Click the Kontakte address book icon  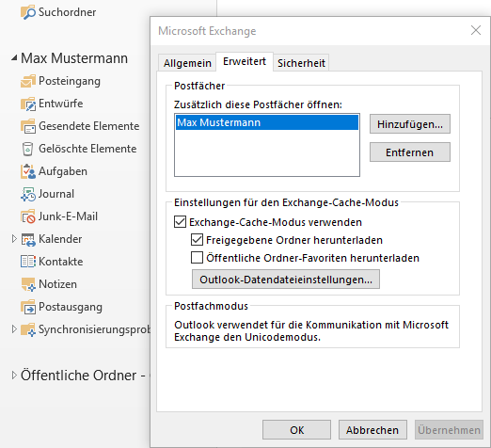point(28,262)
